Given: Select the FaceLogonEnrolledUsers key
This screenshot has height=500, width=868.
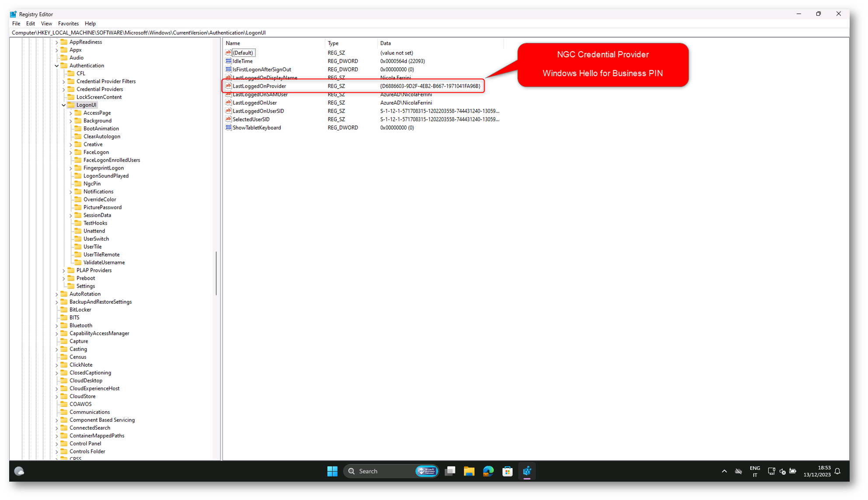Looking at the screenshot, I should (112, 160).
